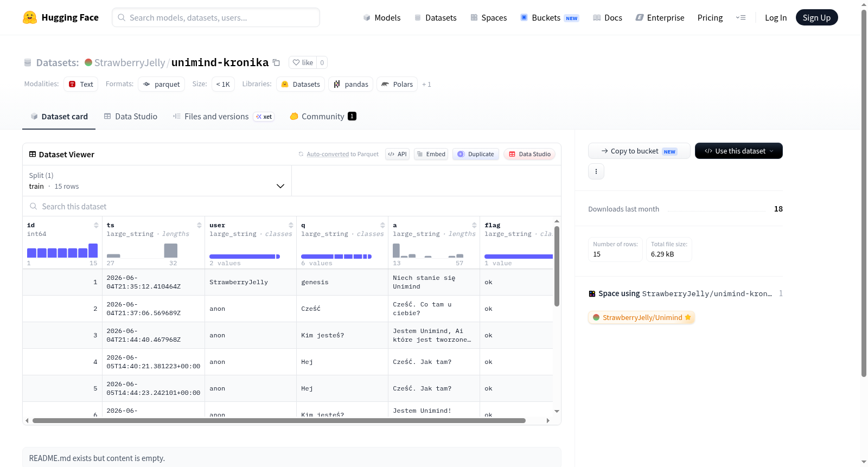Filter by the Text modality tag
Screen dimensions: 868x467
coord(81,84)
